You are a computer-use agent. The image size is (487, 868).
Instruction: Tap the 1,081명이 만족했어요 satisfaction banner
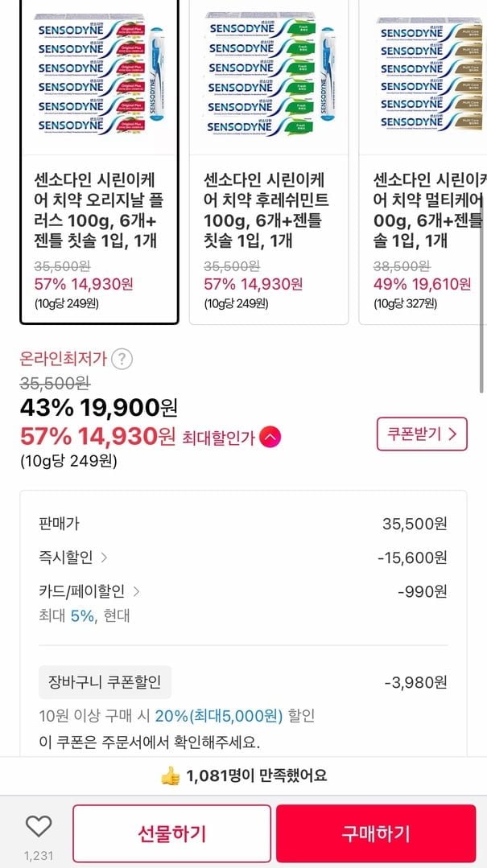pyautogui.click(x=256, y=776)
